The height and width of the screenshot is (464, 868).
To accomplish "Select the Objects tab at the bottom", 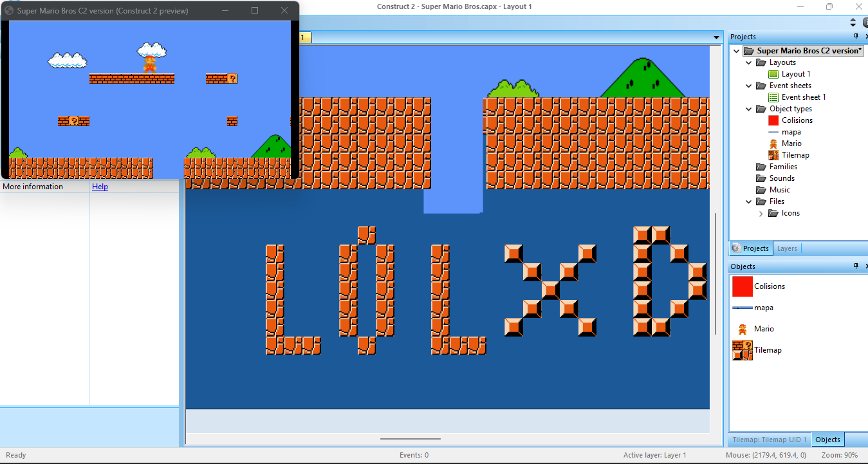I will [x=827, y=440].
